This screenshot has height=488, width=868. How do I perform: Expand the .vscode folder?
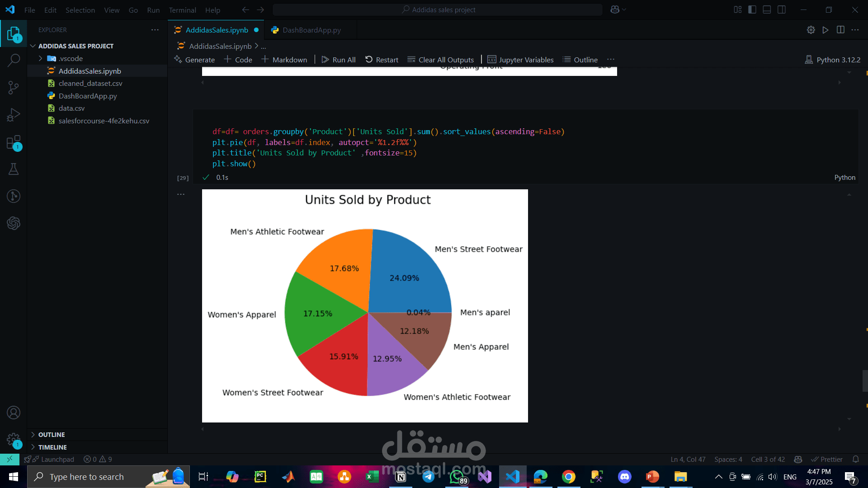[x=71, y=58]
